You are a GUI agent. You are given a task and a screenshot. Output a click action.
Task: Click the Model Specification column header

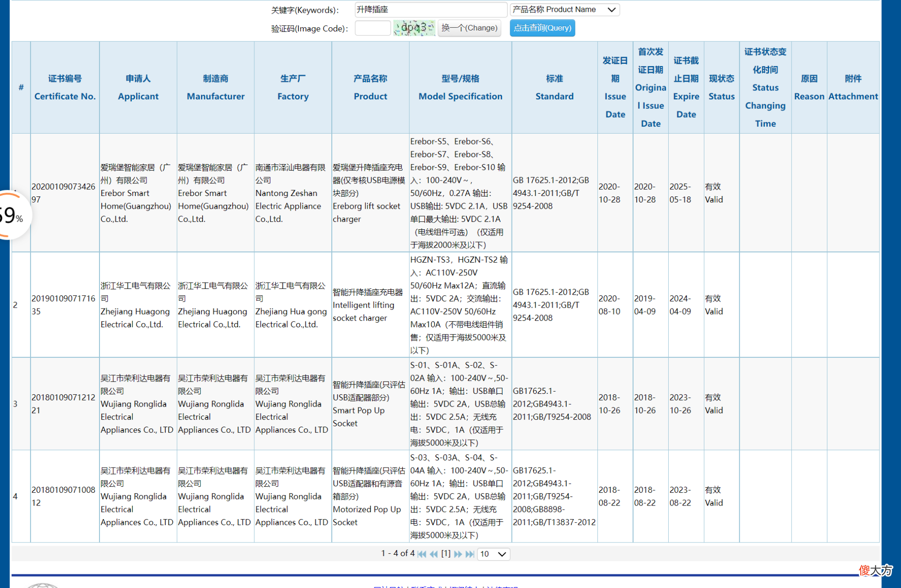click(460, 87)
